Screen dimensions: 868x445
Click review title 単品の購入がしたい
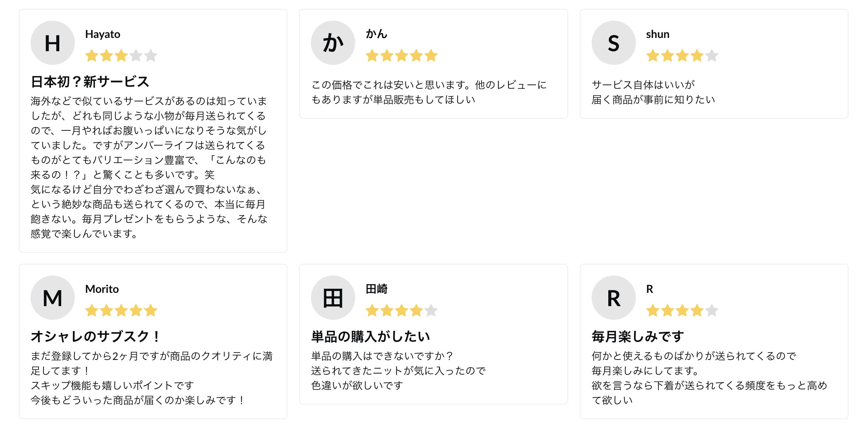pyautogui.click(x=370, y=336)
